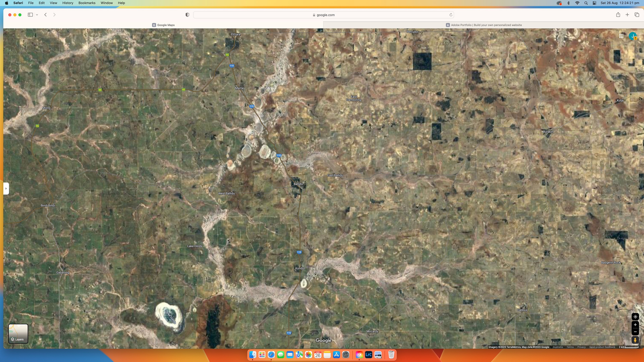This screenshot has height=362, width=644.
Task: Click Send product feedback link
Action: point(602,347)
